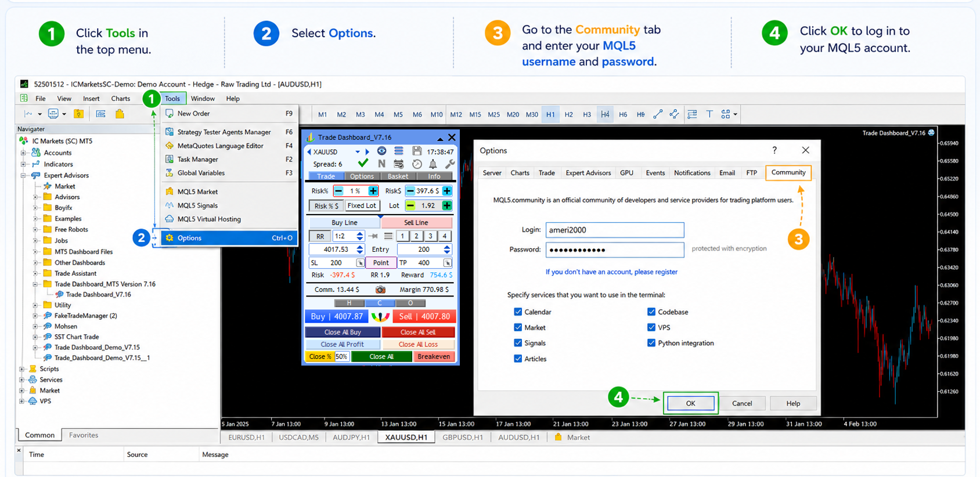980x477 pixels.
Task: Expand the Free Robots folder
Action: pyautogui.click(x=35, y=230)
